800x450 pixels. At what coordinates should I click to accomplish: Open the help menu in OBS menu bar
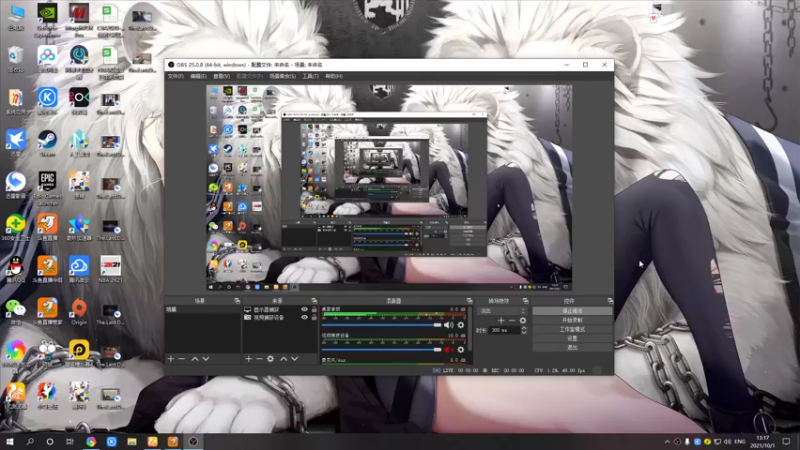(x=334, y=76)
